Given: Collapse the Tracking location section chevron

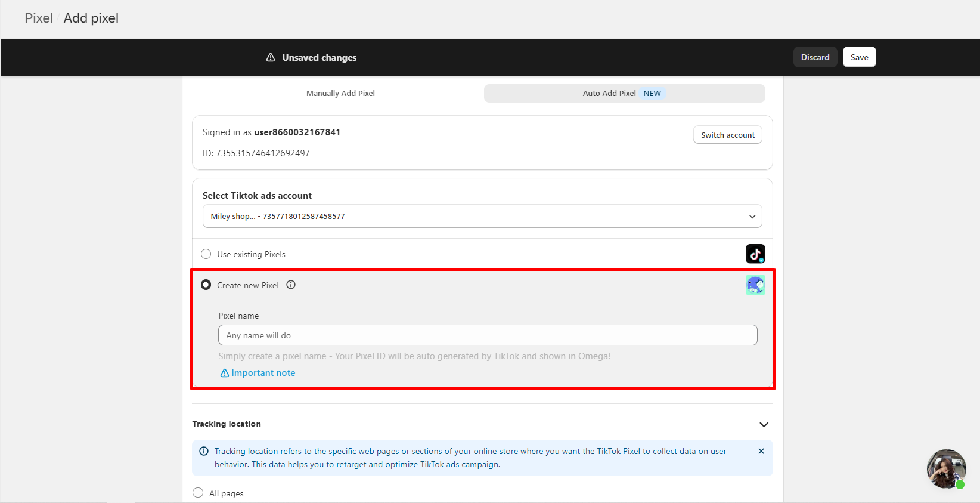Looking at the screenshot, I should click(x=764, y=424).
